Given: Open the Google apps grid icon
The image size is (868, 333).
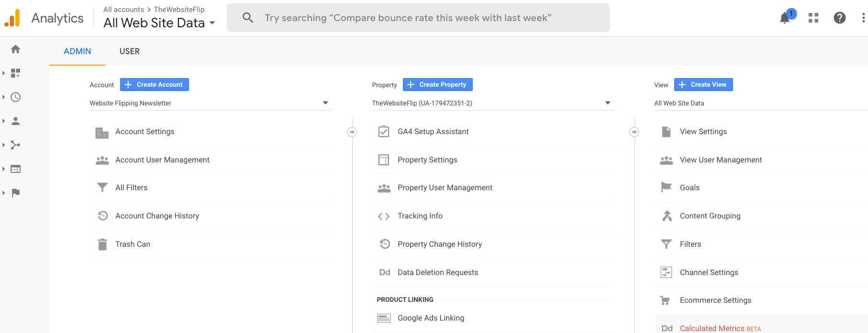Looking at the screenshot, I should click(x=813, y=18).
